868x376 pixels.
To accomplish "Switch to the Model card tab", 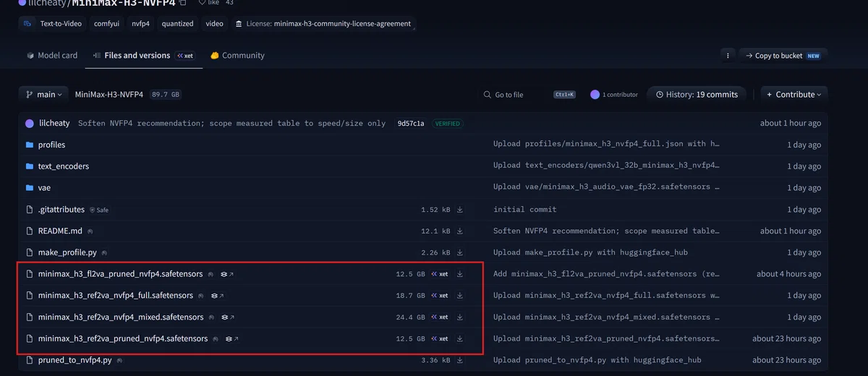I will click(52, 56).
